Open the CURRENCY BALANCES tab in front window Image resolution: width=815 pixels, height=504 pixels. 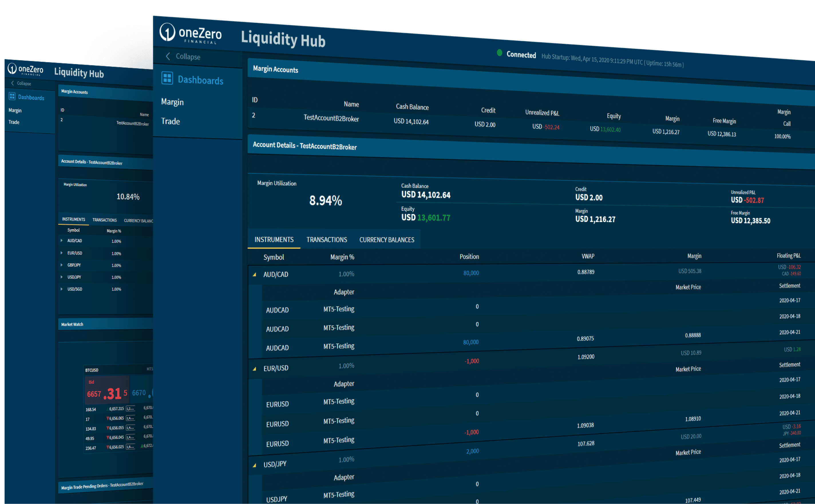pos(387,240)
